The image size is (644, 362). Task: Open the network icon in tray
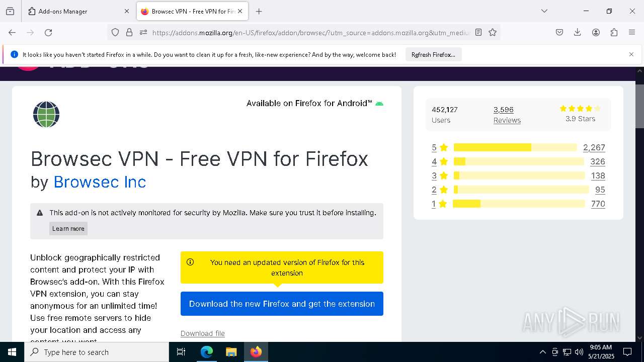567,352
